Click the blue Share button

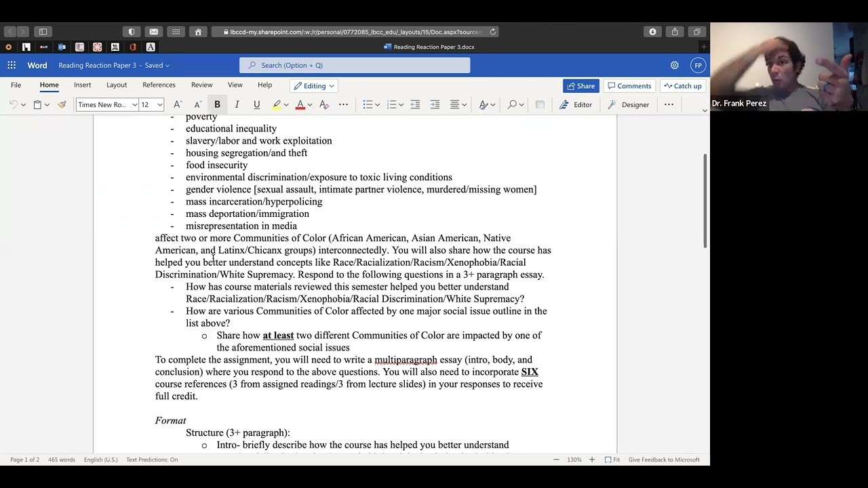pos(580,85)
